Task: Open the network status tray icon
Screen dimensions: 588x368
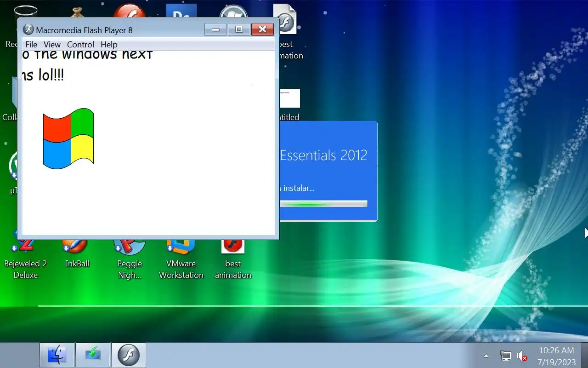Action: point(505,356)
